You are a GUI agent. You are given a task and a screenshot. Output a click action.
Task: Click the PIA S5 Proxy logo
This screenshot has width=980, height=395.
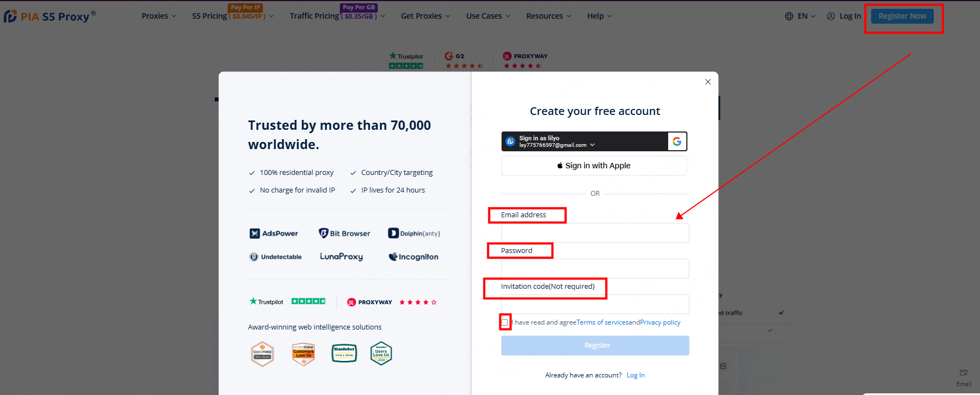pyautogui.click(x=49, y=17)
